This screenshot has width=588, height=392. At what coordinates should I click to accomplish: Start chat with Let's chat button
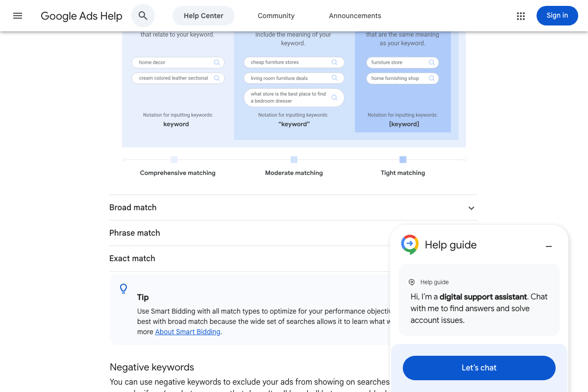point(479,368)
